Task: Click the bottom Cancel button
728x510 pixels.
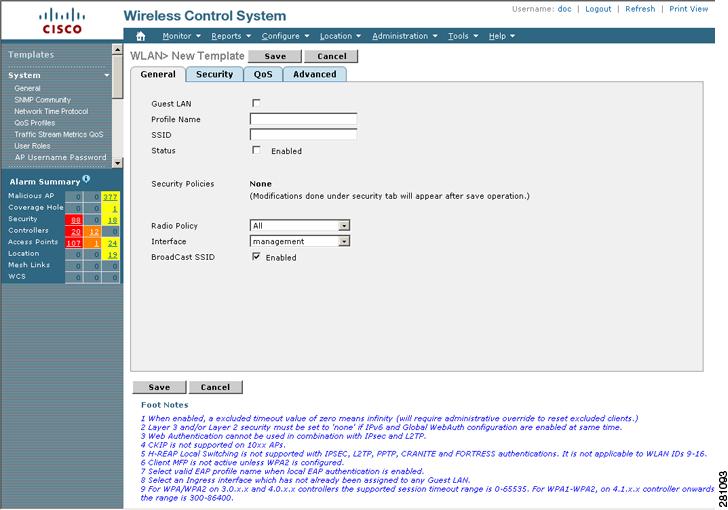Action: 215,387
